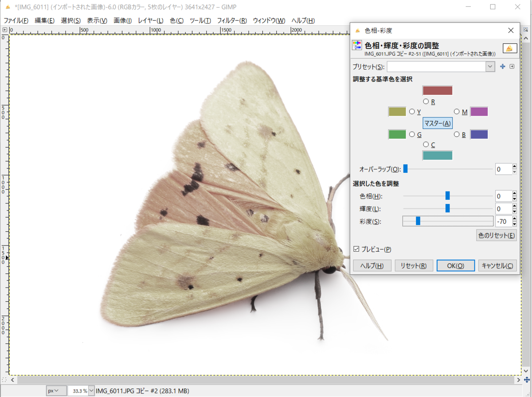Open the ウィンドウ(W) menu

tap(269, 20)
